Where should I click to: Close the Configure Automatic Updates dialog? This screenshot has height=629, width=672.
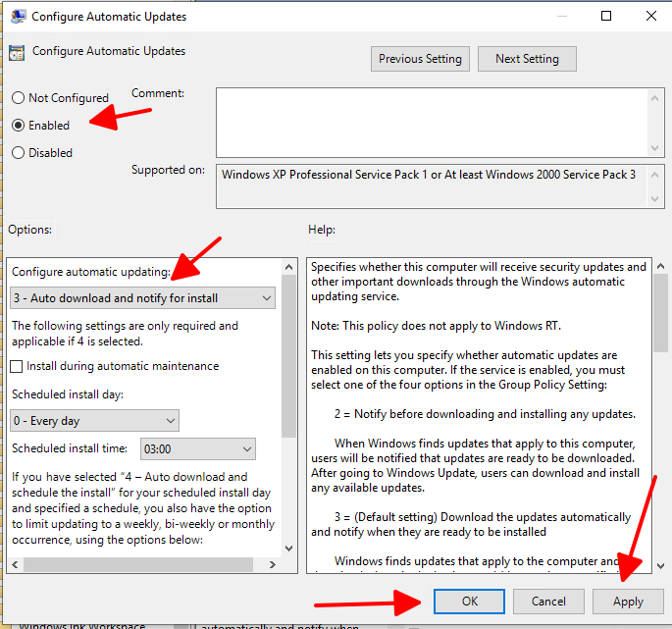click(x=650, y=16)
